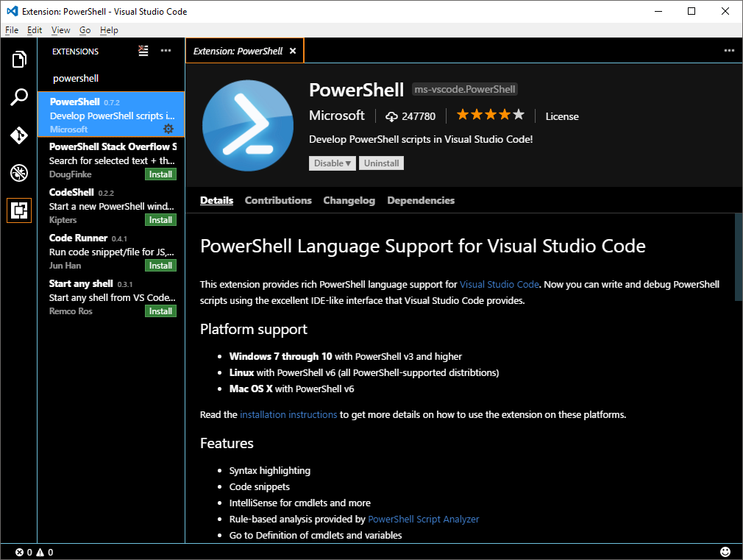The width and height of the screenshot is (743, 560).
Task: Click the Microsoft publisher name in header
Action: click(x=337, y=116)
